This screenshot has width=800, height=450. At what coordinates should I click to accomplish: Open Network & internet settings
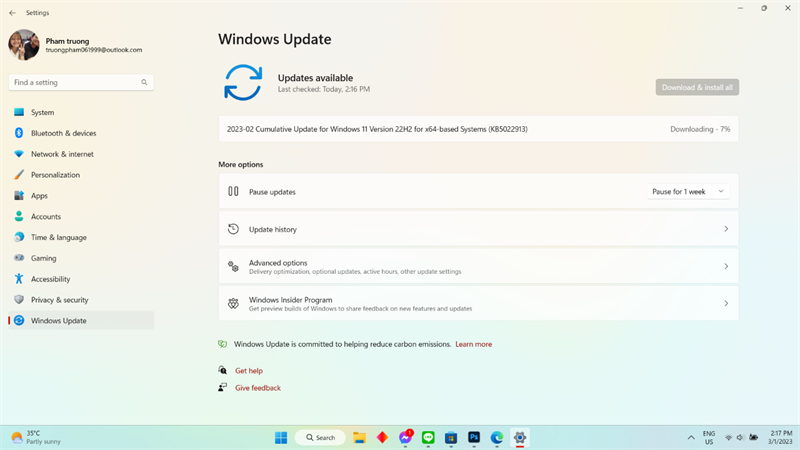pos(81,154)
